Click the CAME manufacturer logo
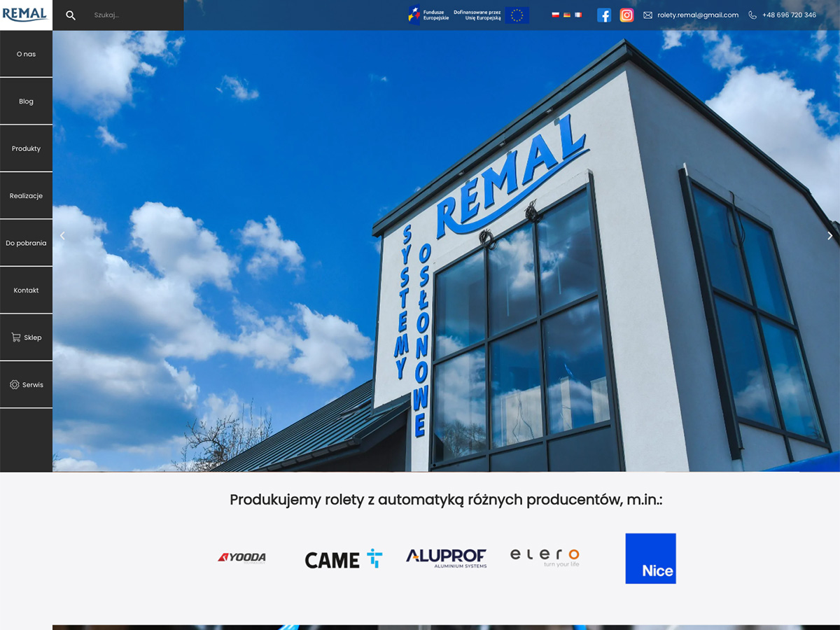840x630 pixels. (x=344, y=559)
